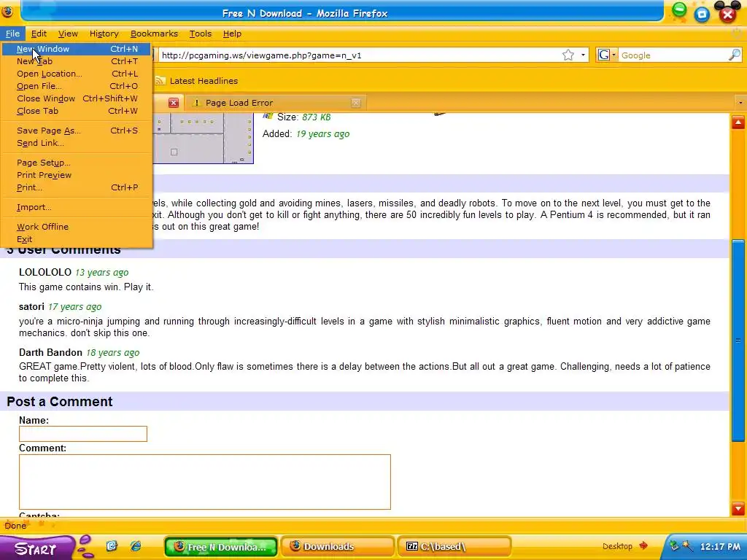The width and height of the screenshot is (747, 560).
Task: Open the Tools menu
Action: [200, 34]
